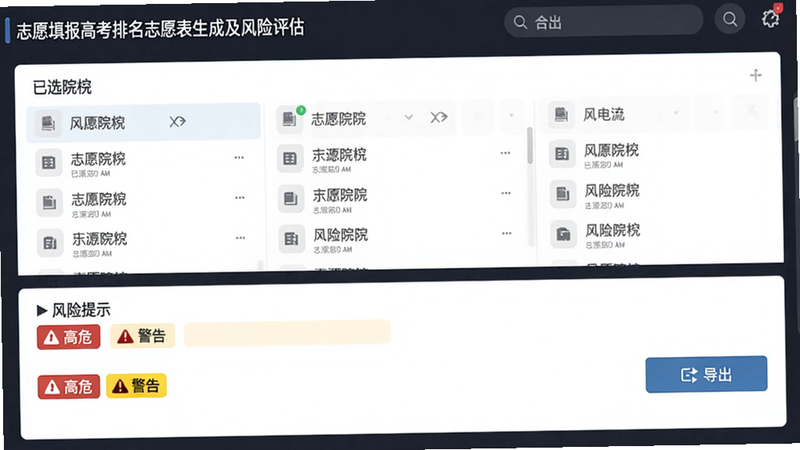Screen dimensions: 800x450
Task: Click the 志愿填报高考排名志愿表生成及风险评估 title
Action: click(160, 29)
